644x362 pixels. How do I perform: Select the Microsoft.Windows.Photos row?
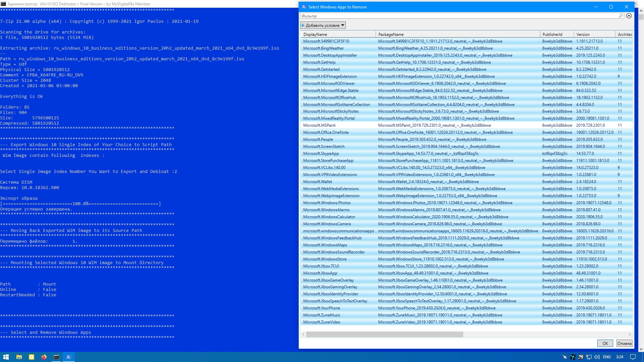(467, 203)
